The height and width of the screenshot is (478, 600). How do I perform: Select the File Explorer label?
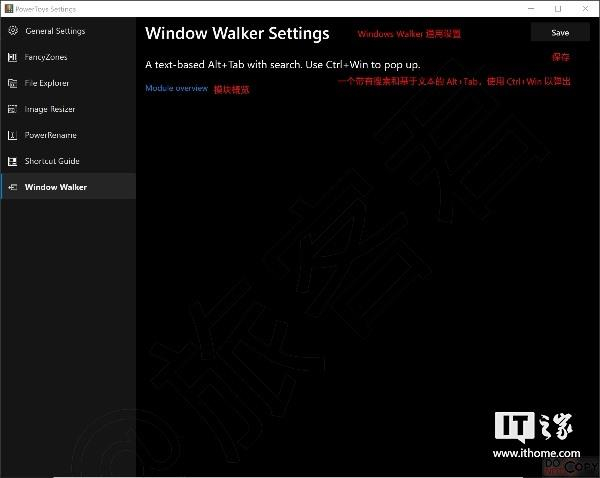click(x=47, y=83)
